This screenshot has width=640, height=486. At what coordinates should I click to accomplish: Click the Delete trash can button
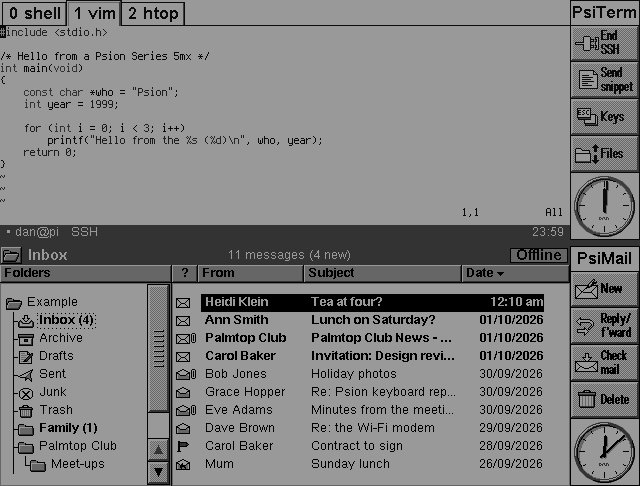click(604, 399)
